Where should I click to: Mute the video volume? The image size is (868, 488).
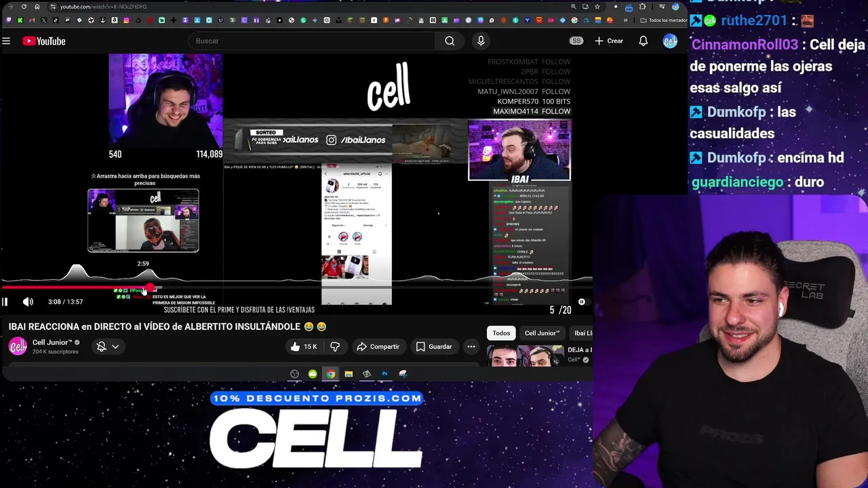(x=28, y=302)
